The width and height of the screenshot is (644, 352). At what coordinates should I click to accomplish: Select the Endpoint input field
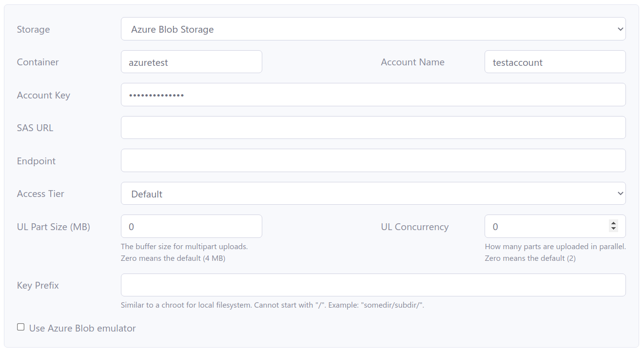(373, 160)
